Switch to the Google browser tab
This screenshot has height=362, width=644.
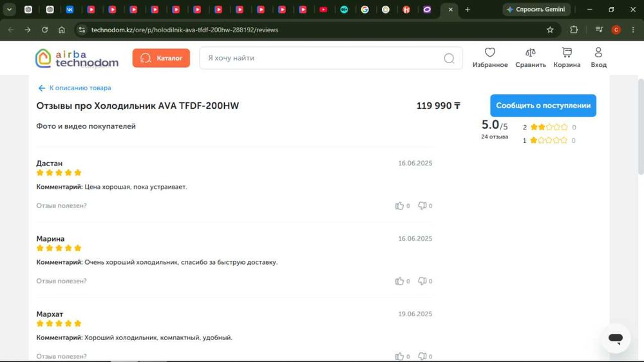365,10
